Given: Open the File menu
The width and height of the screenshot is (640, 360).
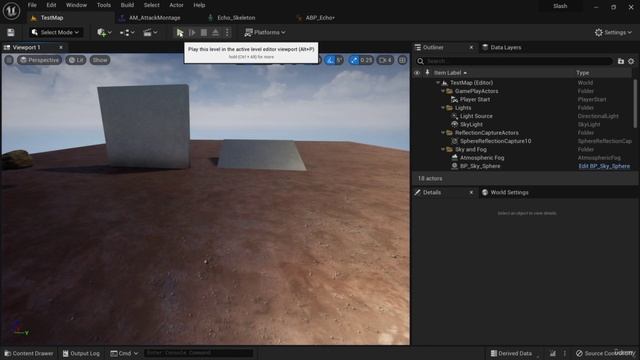Looking at the screenshot, I should coord(32,5).
